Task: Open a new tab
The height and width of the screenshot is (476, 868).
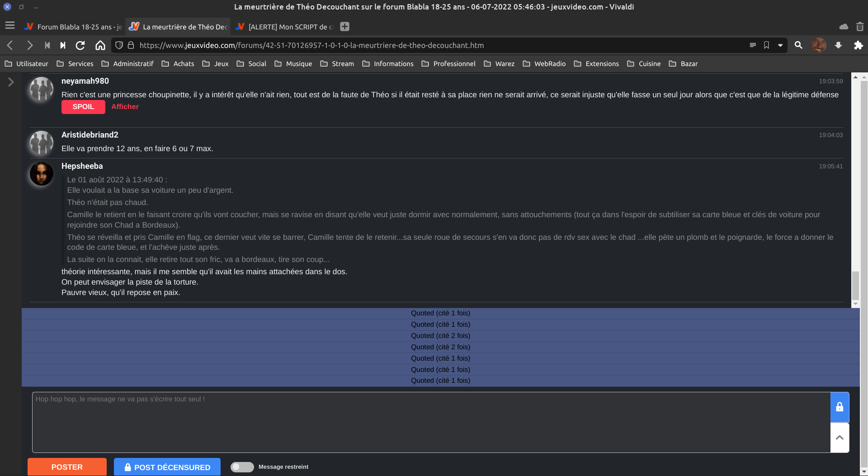Action: coord(345,27)
